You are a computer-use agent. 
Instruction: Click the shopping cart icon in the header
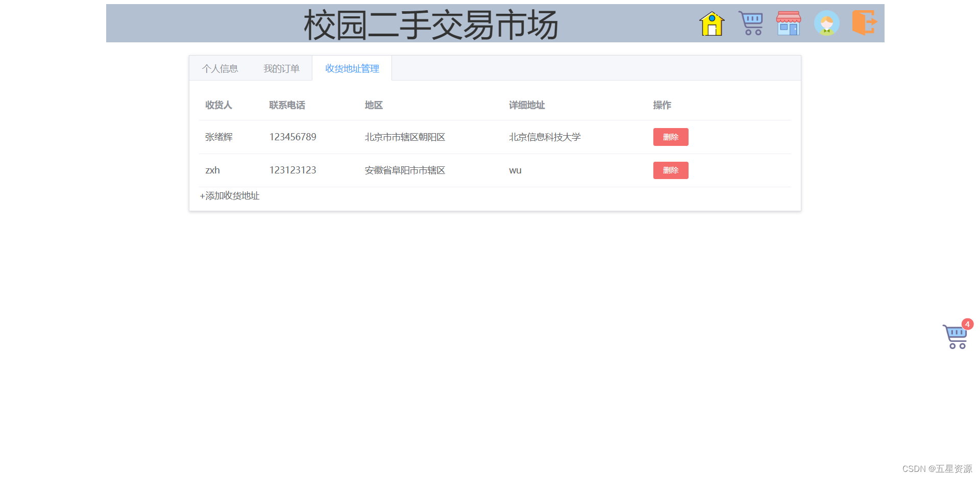(x=750, y=23)
